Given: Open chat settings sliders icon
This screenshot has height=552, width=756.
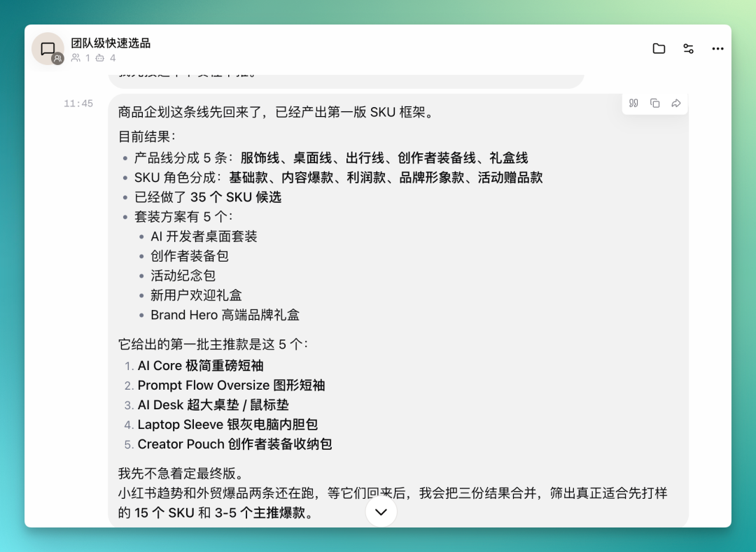Looking at the screenshot, I should 689,49.
